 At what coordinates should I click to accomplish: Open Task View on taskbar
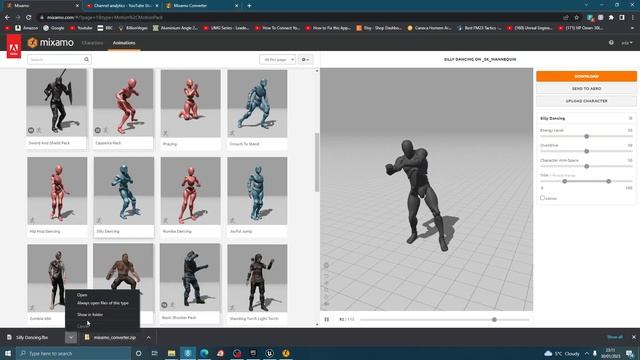point(155,353)
